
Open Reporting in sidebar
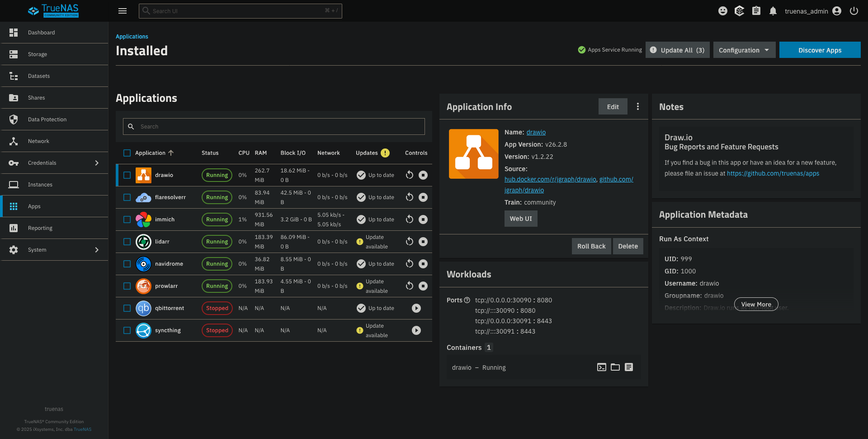pyautogui.click(x=54, y=228)
